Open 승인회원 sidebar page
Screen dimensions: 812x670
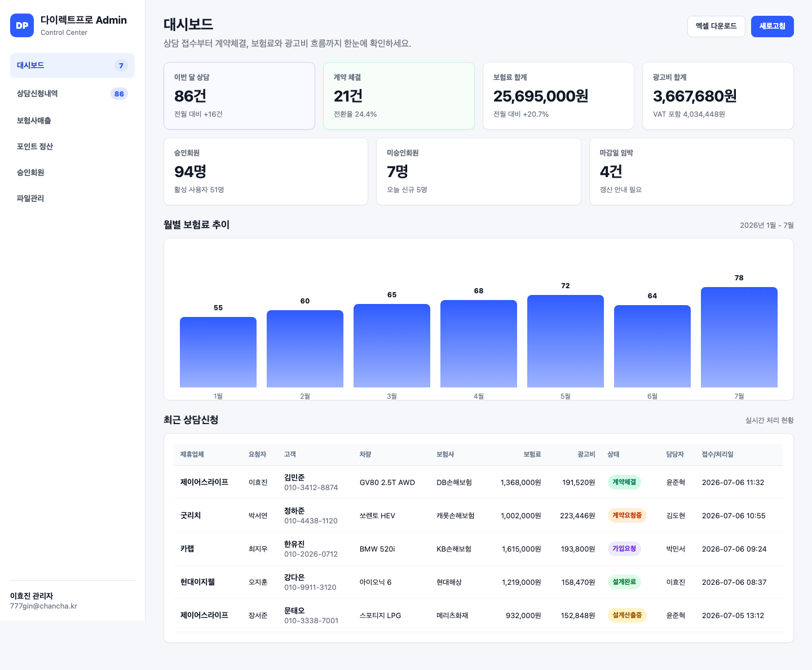point(72,172)
